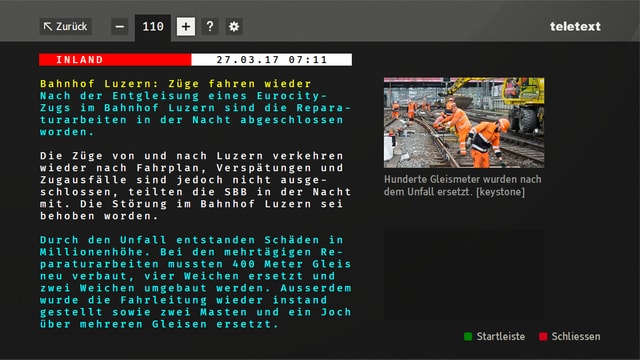Click the date 27.03.17 07:11
Image resolution: width=640 pixels, height=360 pixels.
point(271,60)
